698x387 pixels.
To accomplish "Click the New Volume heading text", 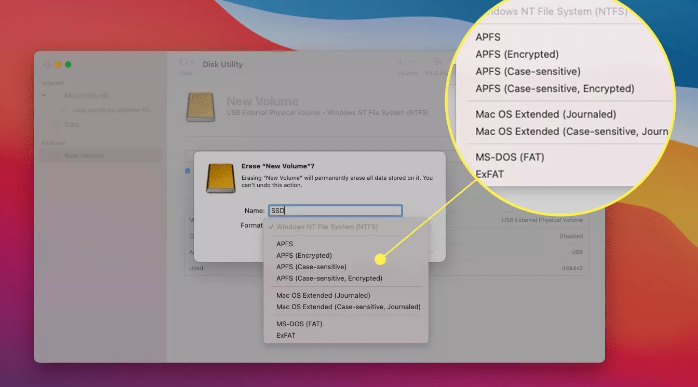I will [x=262, y=101].
